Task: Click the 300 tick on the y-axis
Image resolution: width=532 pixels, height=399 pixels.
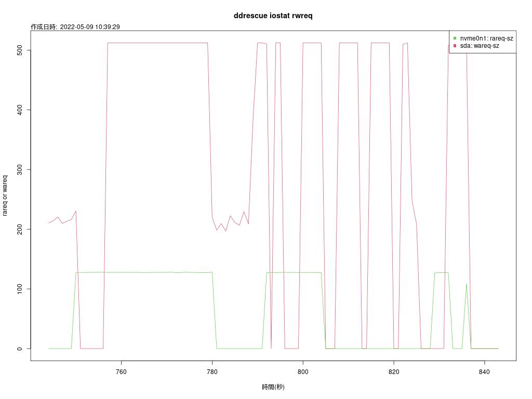Action: (19, 169)
